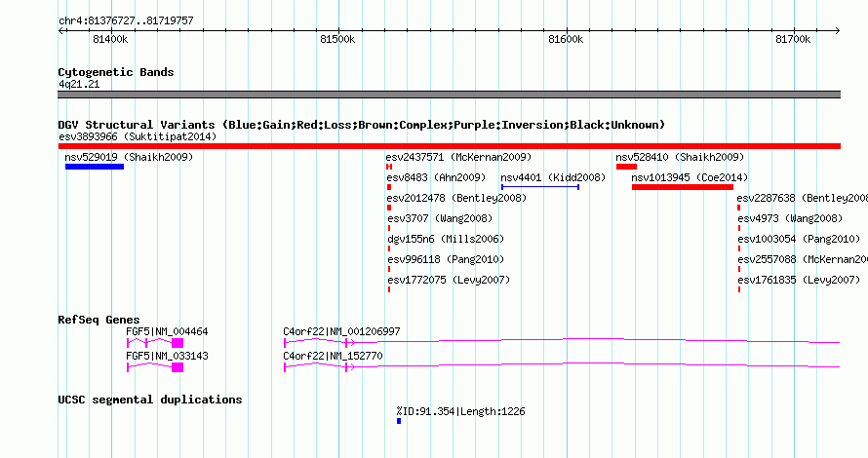Click the esv2012478 (Bentley2008) label
This screenshot has width=868, height=458.
pos(456,198)
